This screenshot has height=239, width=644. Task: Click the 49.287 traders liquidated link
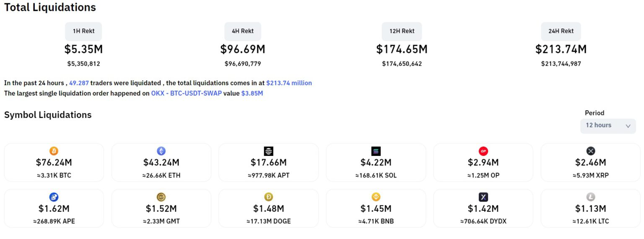click(79, 83)
